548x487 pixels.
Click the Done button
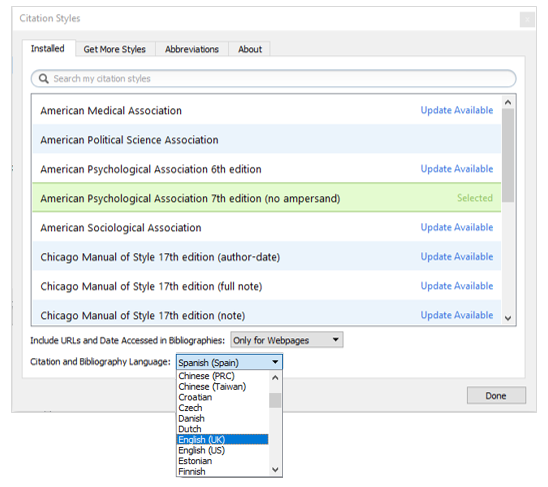pyautogui.click(x=496, y=395)
